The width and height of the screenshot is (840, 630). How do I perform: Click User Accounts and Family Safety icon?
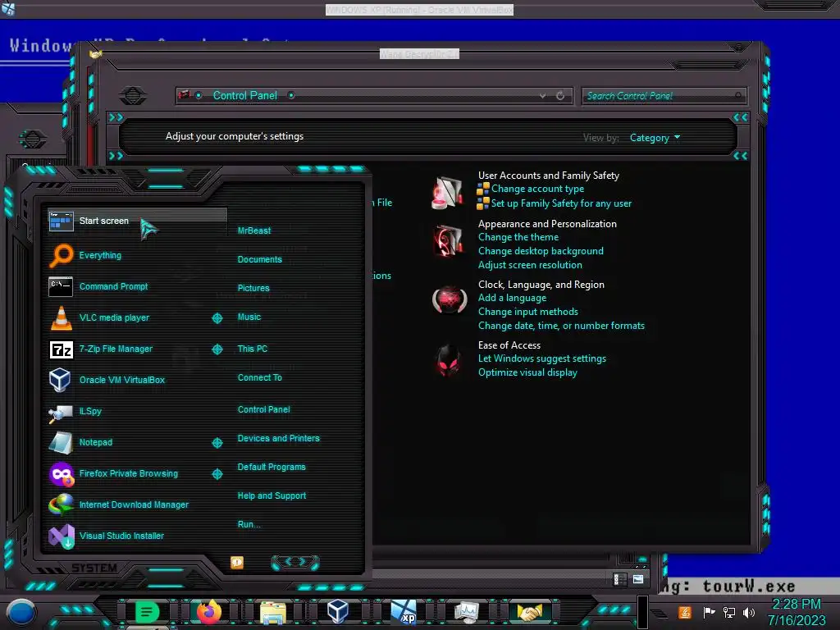click(x=447, y=193)
